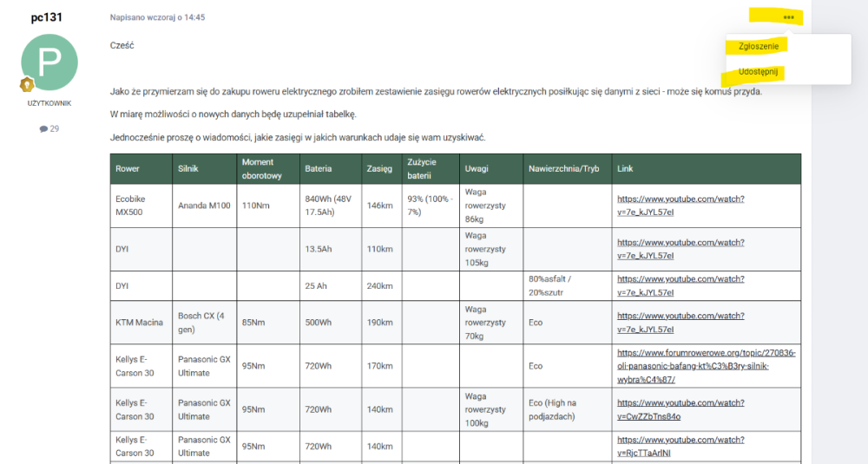
Task: Click the green P avatar of pc131
Action: pos(49,62)
